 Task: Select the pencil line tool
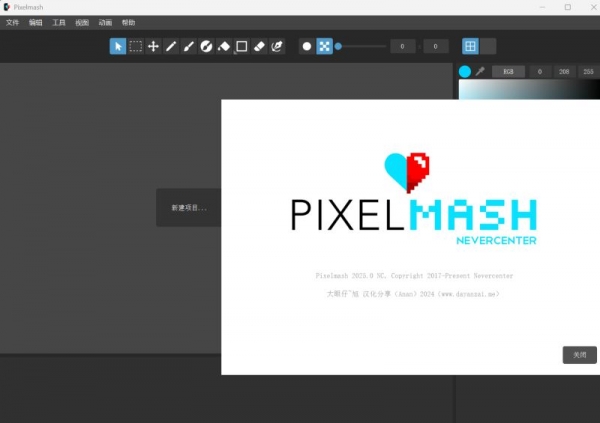(x=171, y=46)
